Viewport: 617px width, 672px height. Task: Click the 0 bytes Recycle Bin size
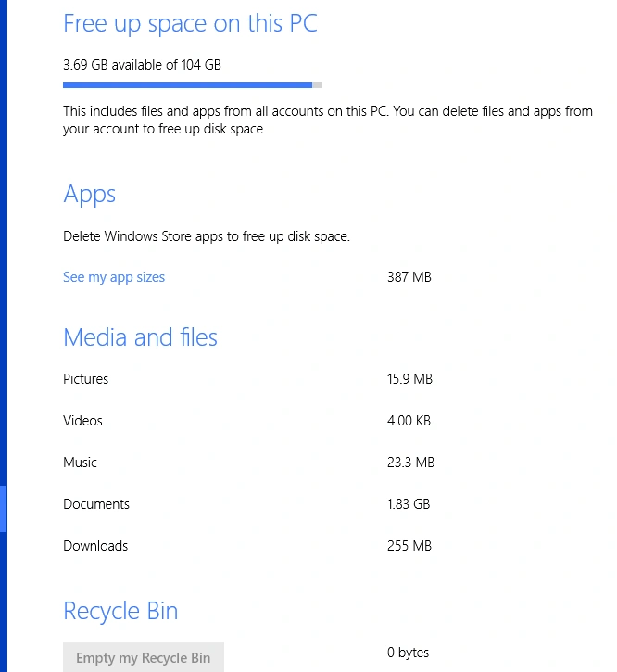tap(408, 653)
